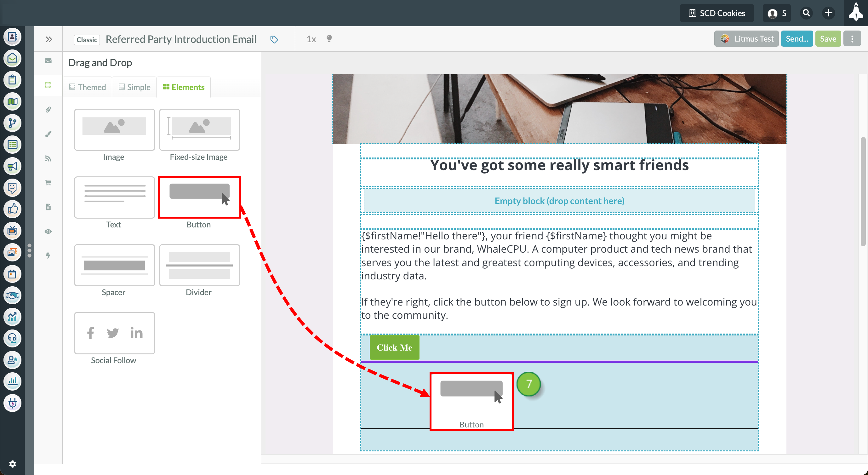Open the smiley chat sidebar icon
868x475 pixels.
pyautogui.click(x=13, y=188)
